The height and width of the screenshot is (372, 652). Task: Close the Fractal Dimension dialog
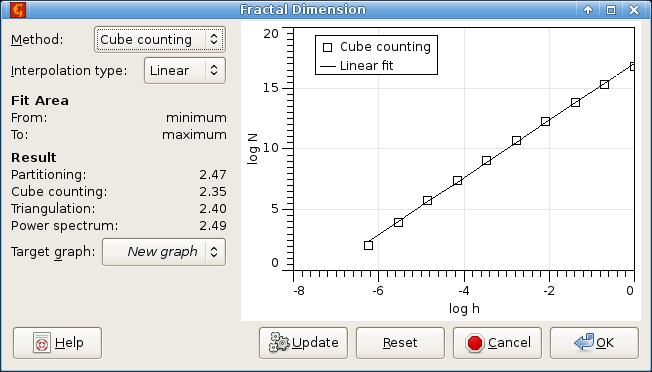634,10
